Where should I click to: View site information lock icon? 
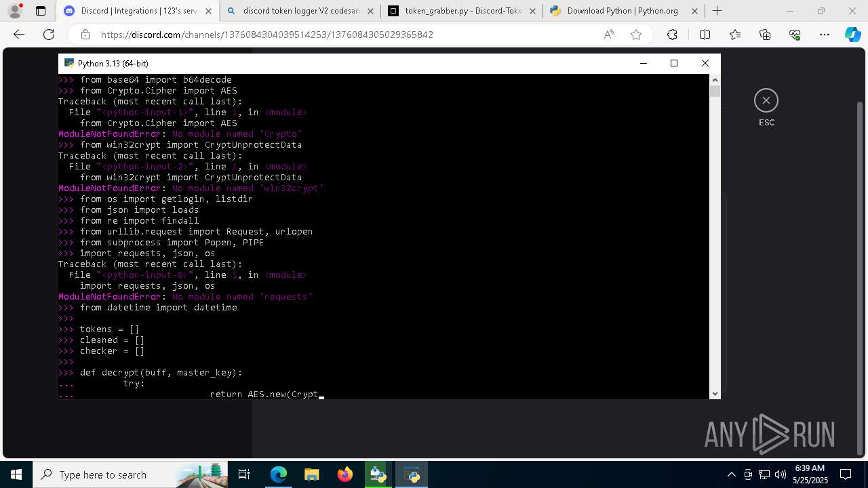(85, 35)
